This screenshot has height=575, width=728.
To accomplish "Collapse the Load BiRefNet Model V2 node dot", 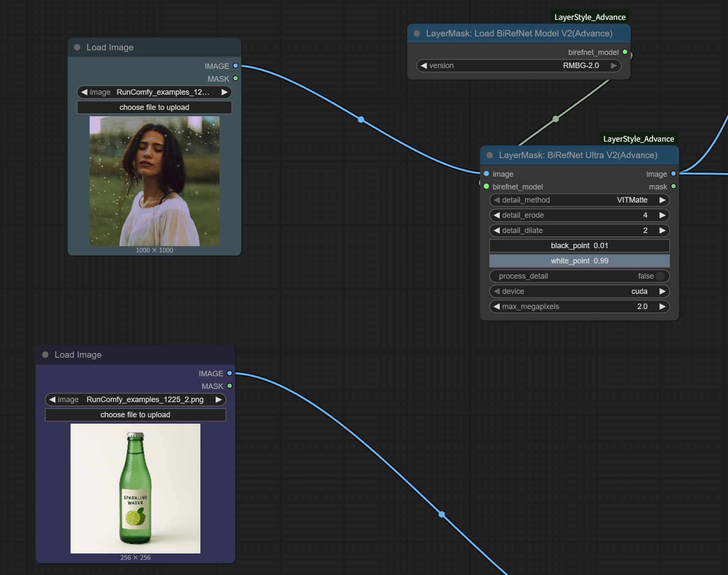I will pos(417,33).
